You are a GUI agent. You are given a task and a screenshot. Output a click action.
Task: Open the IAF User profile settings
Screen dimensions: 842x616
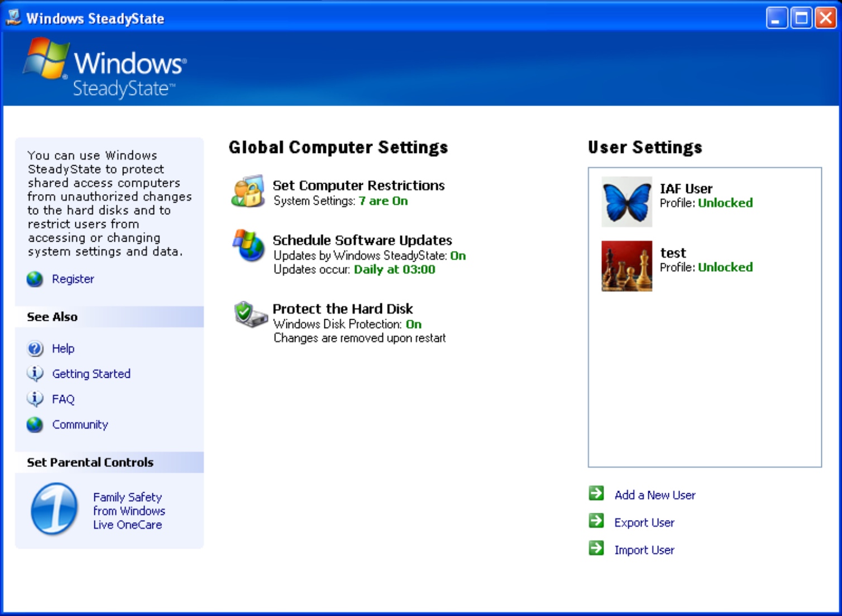point(686,189)
